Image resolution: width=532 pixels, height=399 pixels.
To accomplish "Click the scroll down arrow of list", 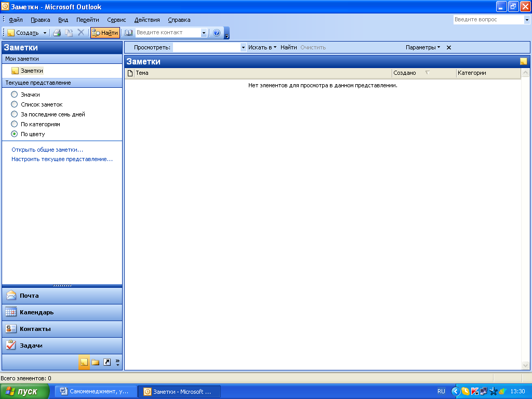I will point(525,365).
